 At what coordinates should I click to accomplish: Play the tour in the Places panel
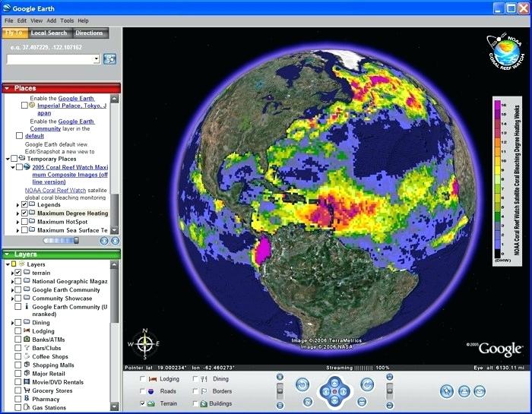(x=104, y=241)
